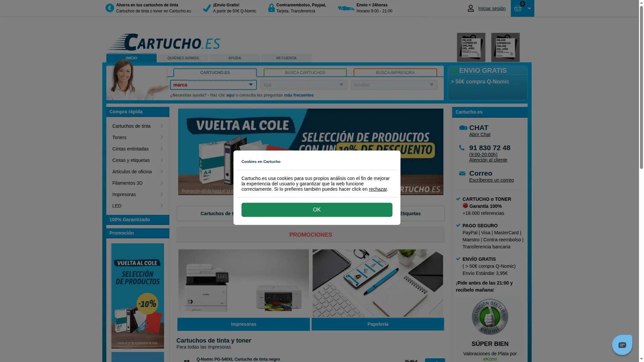Open the floating chat widget button

click(622, 345)
